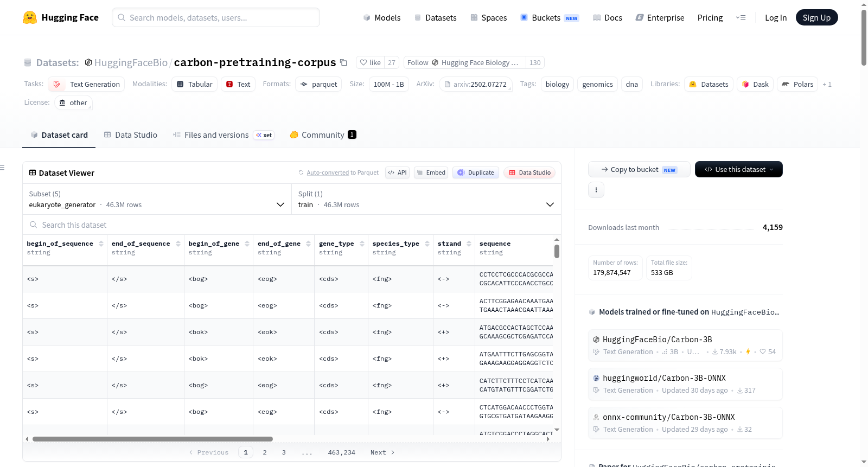Screen dimensions: 868x467
Task: Sort by begin_of_sequence column arrows
Action: [x=101, y=244]
